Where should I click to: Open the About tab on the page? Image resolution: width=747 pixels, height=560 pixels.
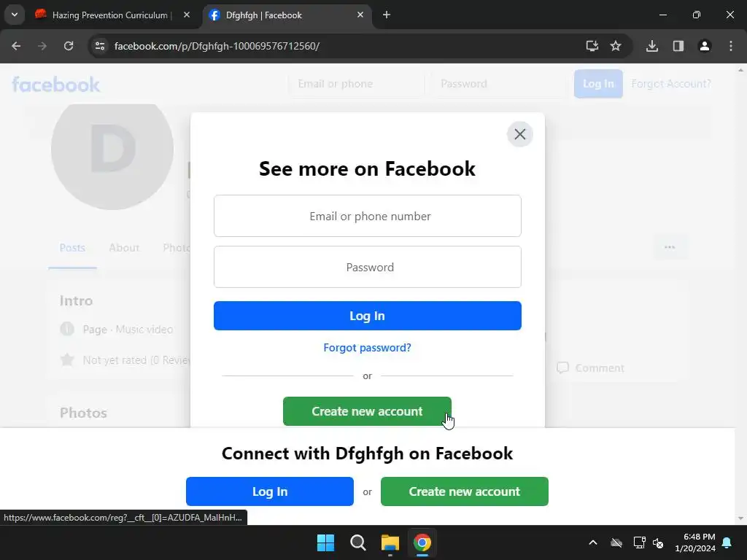(124, 248)
